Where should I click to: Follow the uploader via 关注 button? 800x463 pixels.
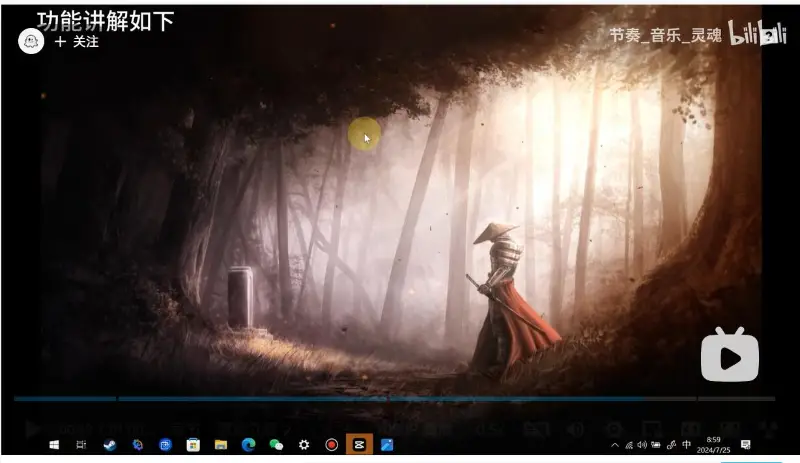pyautogui.click(x=77, y=42)
